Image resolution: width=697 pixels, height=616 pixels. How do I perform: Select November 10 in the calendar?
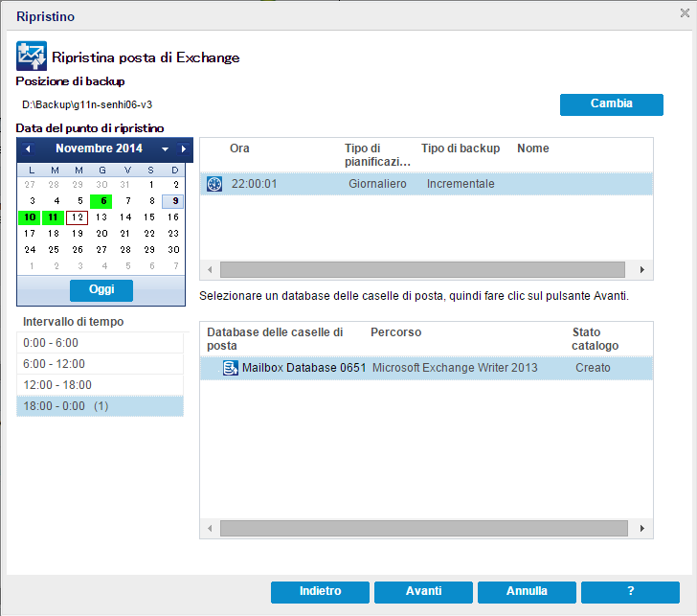[30, 217]
